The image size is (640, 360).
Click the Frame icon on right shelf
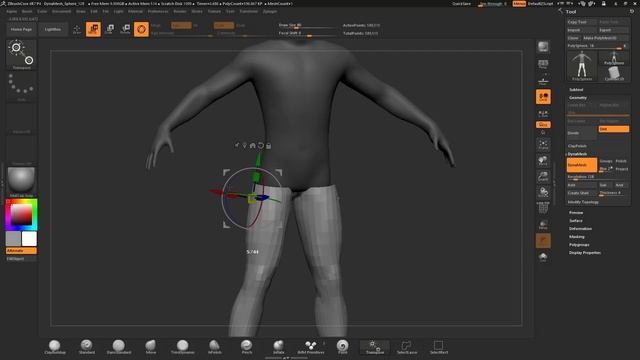tap(543, 144)
